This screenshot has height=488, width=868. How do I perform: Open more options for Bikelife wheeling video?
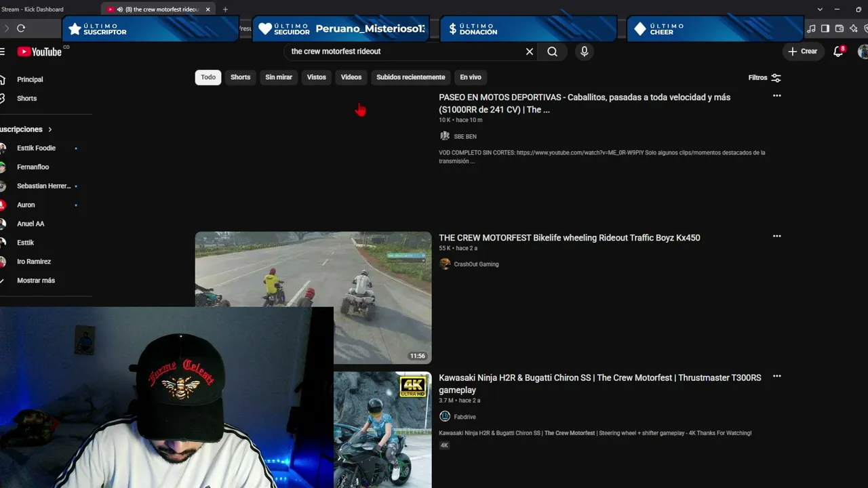pyautogui.click(x=777, y=237)
